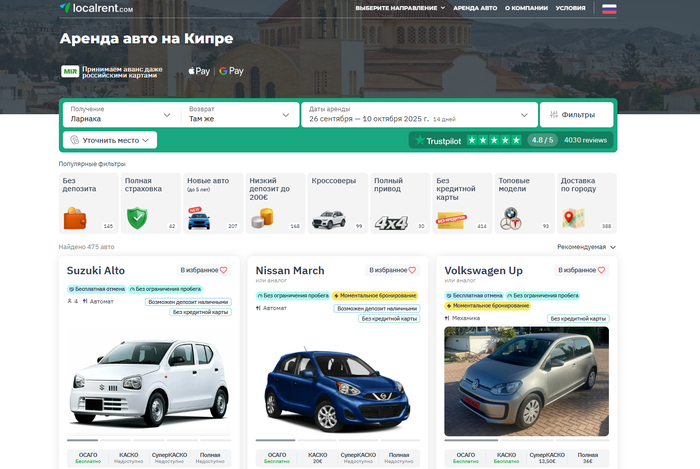The height and width of the screenshot is (469, 700).
Task: Click the 'Фильтры' button
Action: [578, 115]
